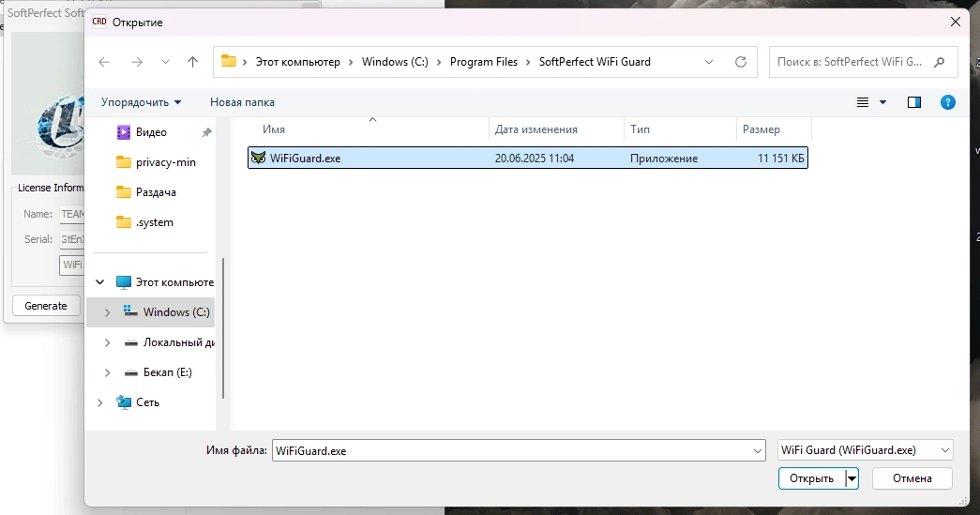This screenshot has width=980, height=515.
Task: Select SoftPerfect WiFi Guard breadcrumb
Action: (595, 62)
